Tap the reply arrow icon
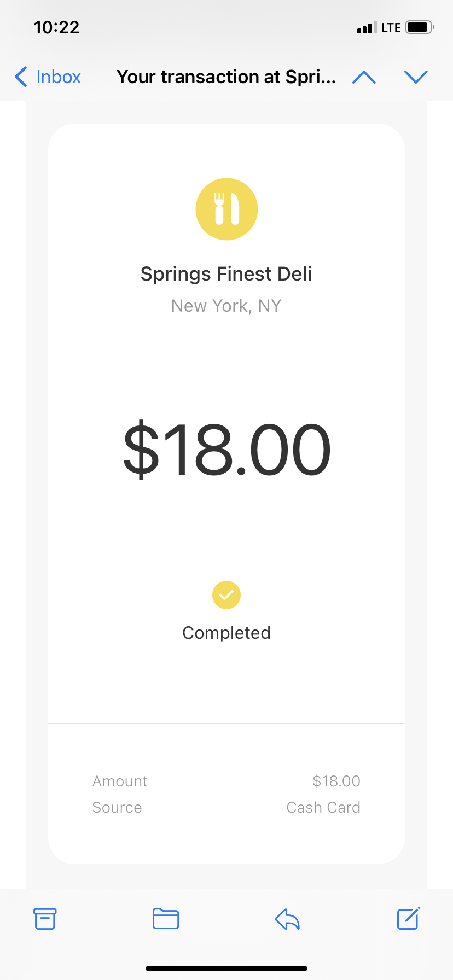The width and height of the screenshot is (453, 980). [x=287, y=919]
